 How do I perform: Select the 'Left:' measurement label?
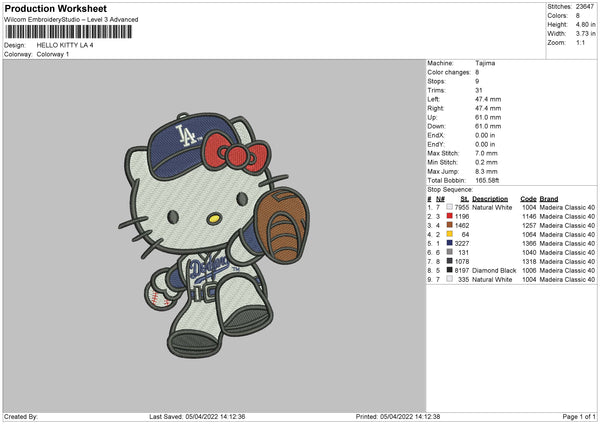434,99
